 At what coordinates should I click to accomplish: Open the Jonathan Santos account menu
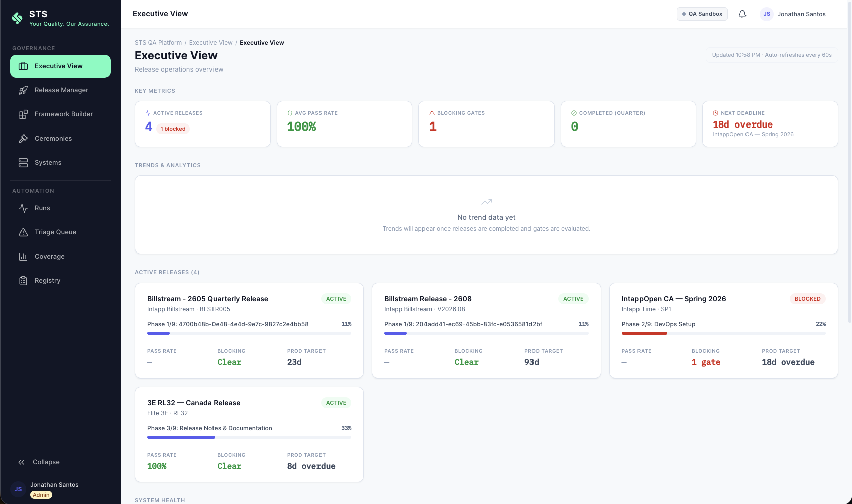(x=794, y=14)
